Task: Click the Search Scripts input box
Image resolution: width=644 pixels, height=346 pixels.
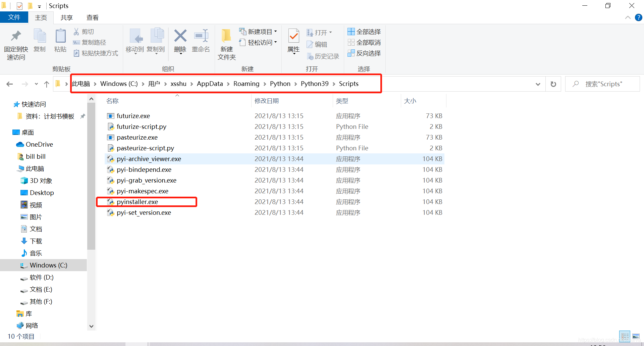Action: (603, 84)
